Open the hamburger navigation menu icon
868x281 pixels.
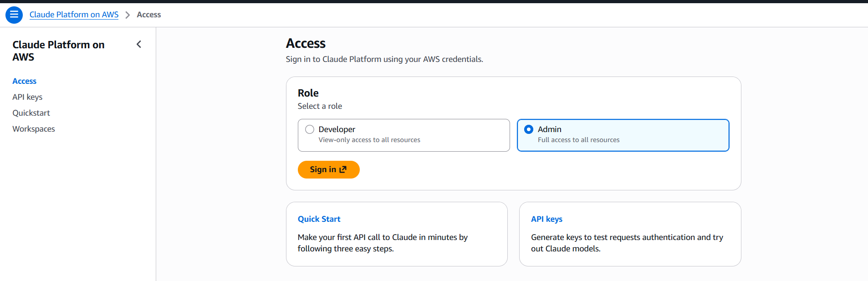pos(14,15)
